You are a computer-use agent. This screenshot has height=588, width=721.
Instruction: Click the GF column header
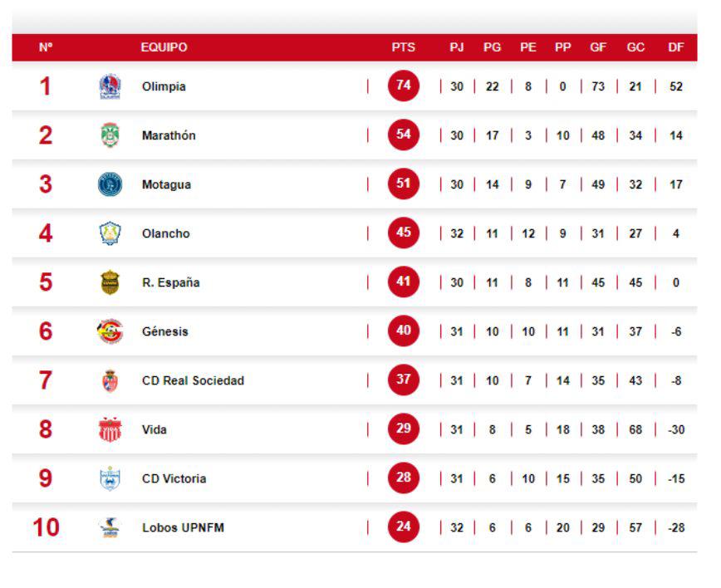(x=598, y=48)
